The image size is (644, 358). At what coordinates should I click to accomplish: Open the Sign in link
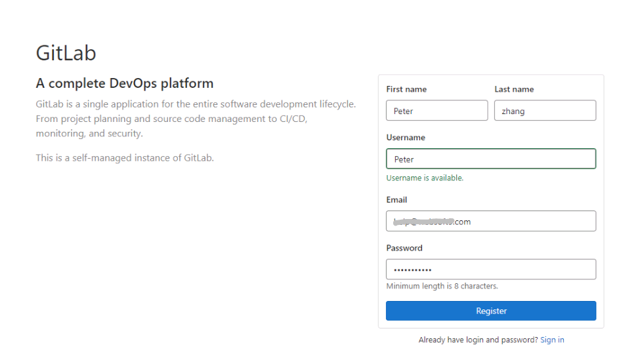coord(552,340)
